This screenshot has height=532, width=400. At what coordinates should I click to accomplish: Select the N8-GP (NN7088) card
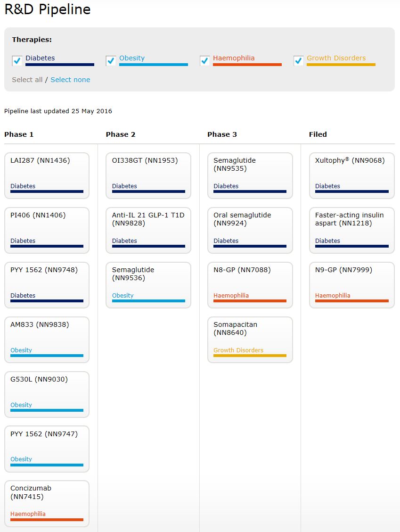click(x=250, y=285)
